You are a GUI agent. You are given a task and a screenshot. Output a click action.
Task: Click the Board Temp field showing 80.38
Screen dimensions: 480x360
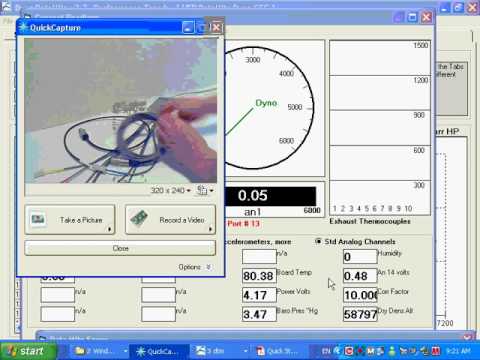[x=259, y=276]
